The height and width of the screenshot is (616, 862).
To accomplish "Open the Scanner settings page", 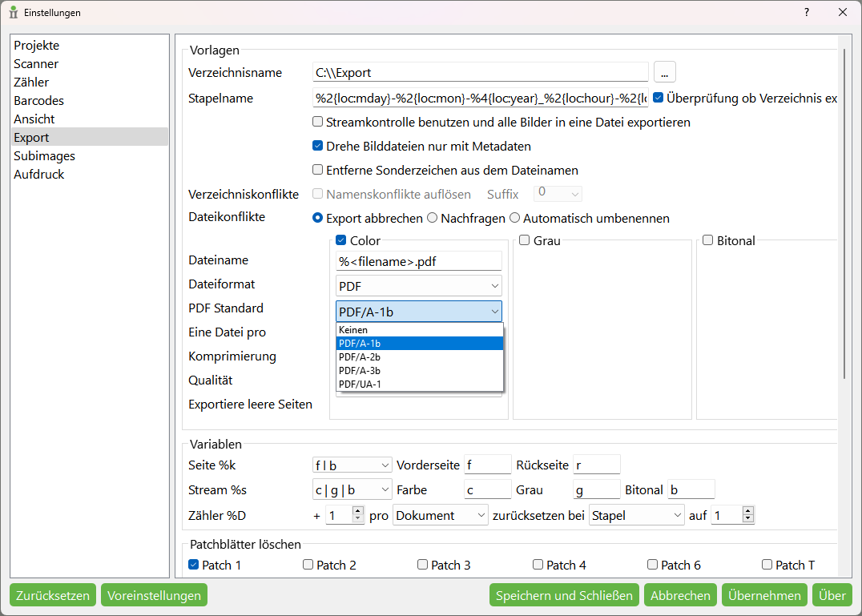I will point(89,64).
